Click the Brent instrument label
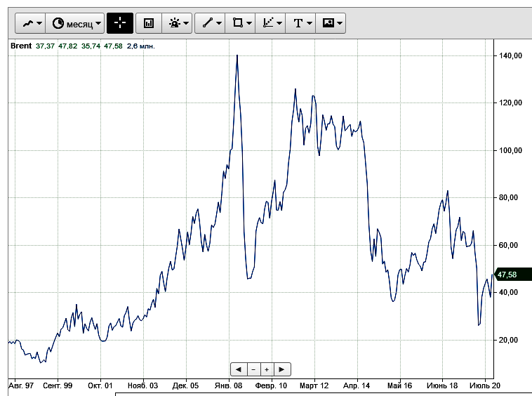Screen dimensions: 532x396 coord(20,46)
